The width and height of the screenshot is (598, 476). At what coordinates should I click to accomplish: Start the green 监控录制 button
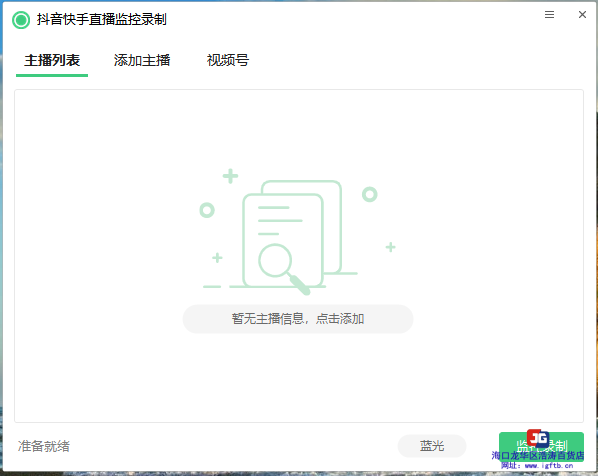tap(541, 446)
